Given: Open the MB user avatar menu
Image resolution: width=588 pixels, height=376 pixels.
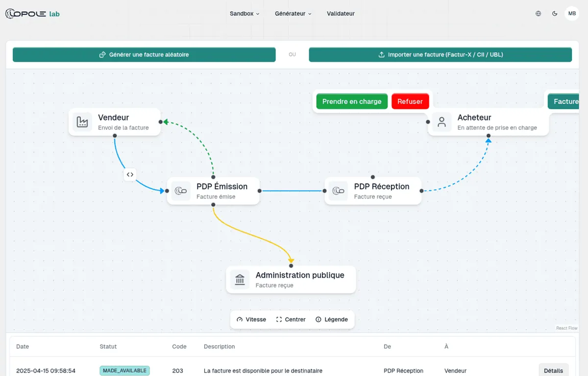Looking at the screenshot, I should coord(572,14).
